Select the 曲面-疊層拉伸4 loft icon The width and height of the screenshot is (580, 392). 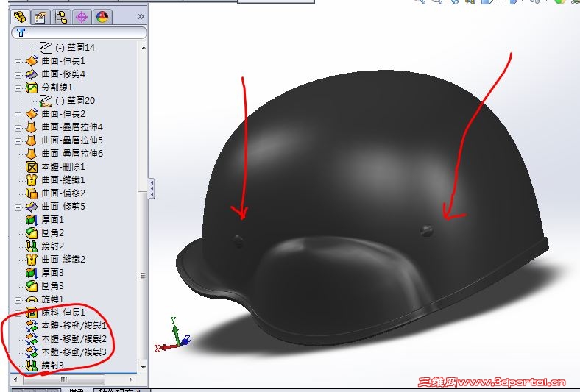click(x=32, y=126)
